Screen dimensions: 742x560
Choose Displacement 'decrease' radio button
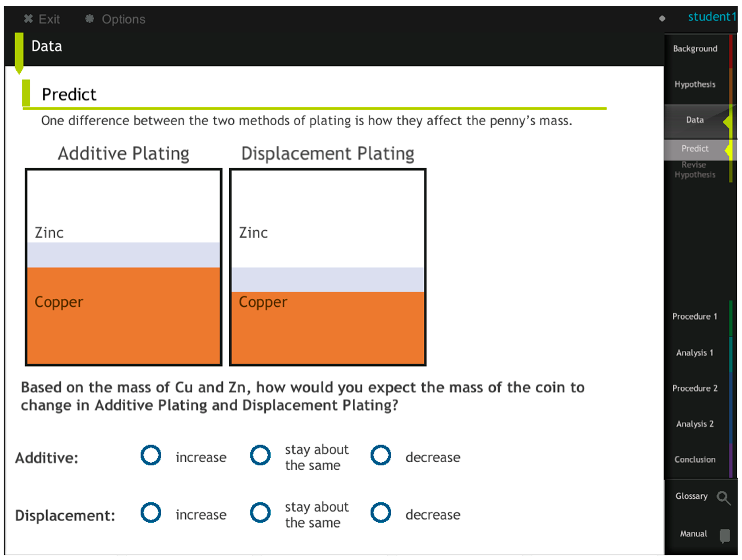tap(381, 513)
